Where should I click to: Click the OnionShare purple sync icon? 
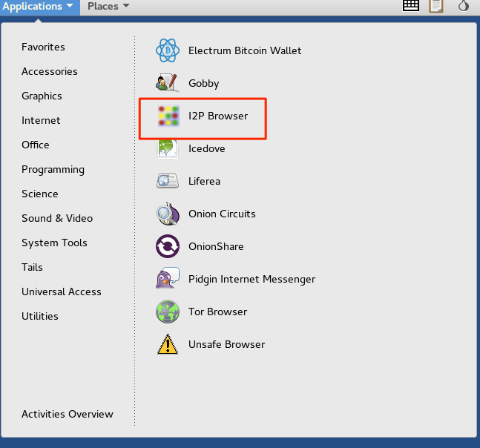click(168, 246)
